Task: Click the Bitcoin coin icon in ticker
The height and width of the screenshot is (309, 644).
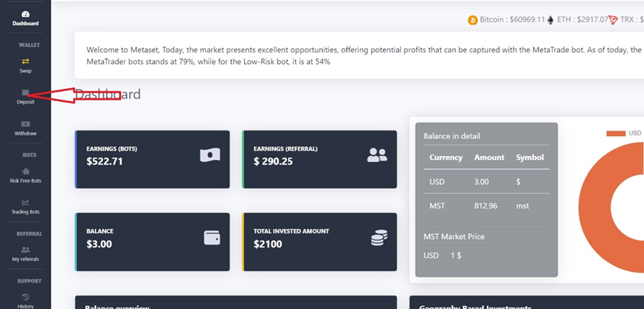Action: tap(473, 20)
